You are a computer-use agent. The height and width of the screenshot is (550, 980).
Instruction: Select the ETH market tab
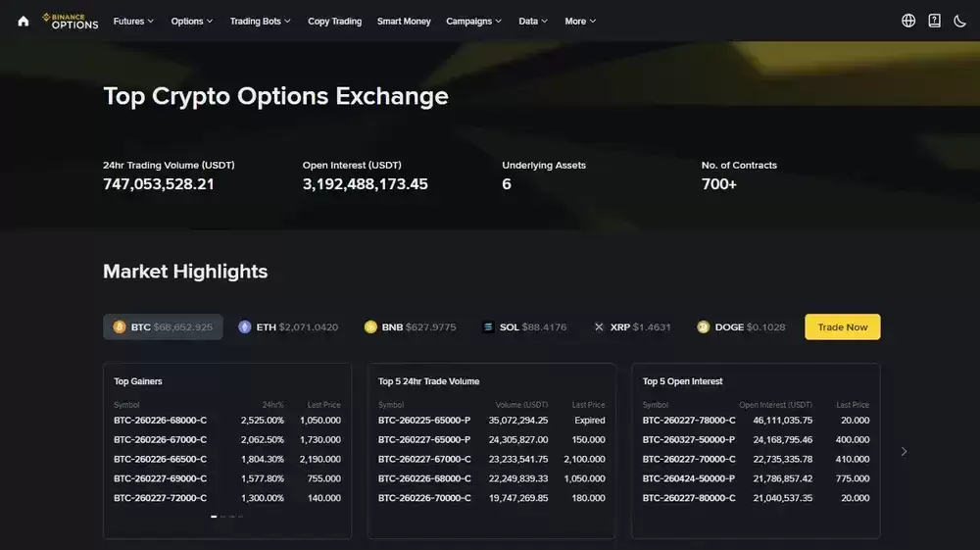(x=288, y=326)
